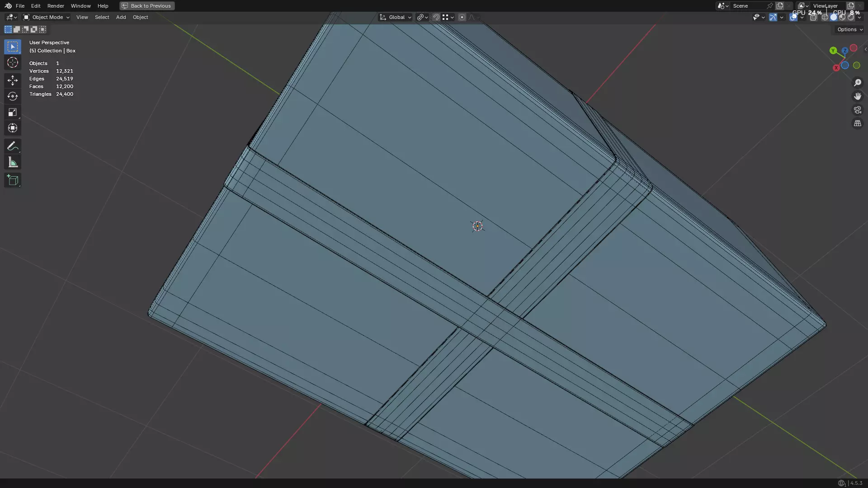This screenshot has width=868, height=488.
Task: Click the pan hand viewport icon
Action: 857,96
